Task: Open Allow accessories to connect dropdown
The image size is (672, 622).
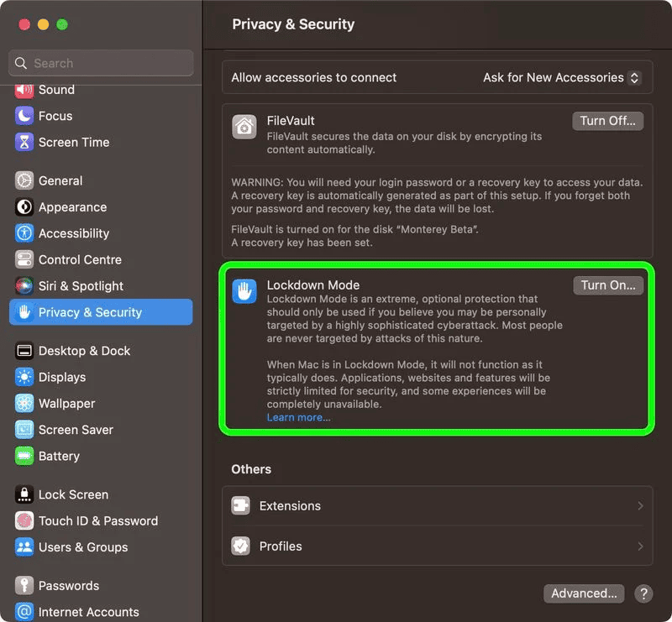Action: point(562,77)
